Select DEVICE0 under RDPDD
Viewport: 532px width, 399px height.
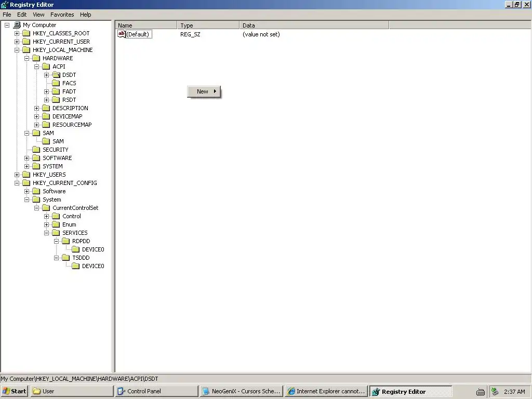[x=93, y=249]
